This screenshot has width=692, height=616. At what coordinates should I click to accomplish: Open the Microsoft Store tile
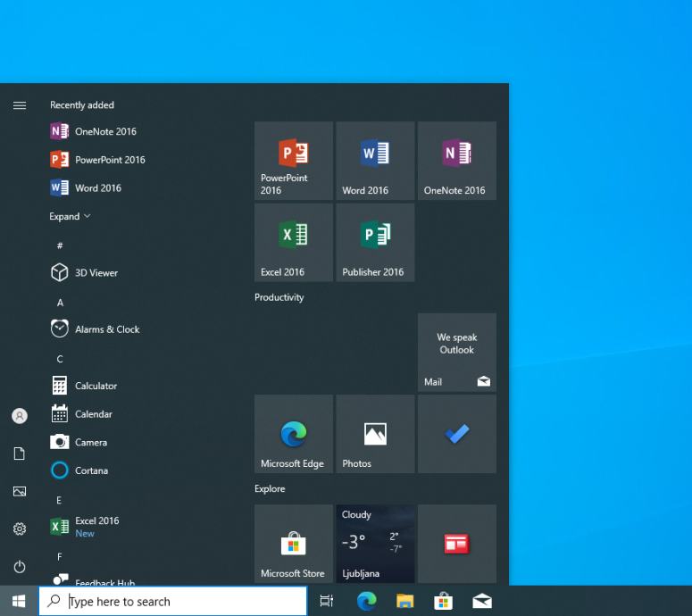tap(293, 544)
